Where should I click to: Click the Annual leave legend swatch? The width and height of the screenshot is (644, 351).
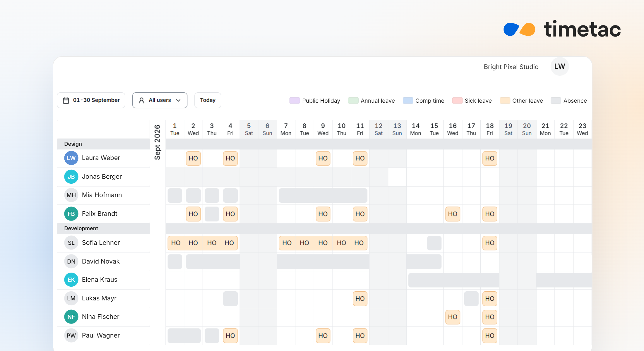tap(353, 101)
